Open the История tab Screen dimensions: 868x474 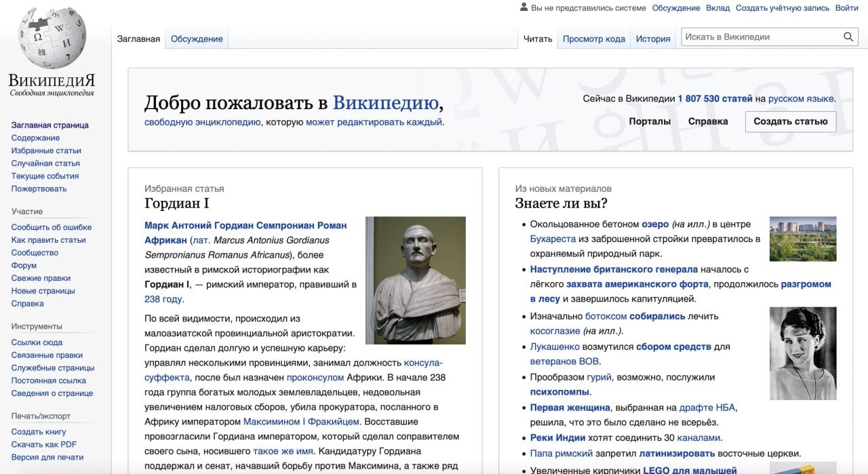(653, 39)
